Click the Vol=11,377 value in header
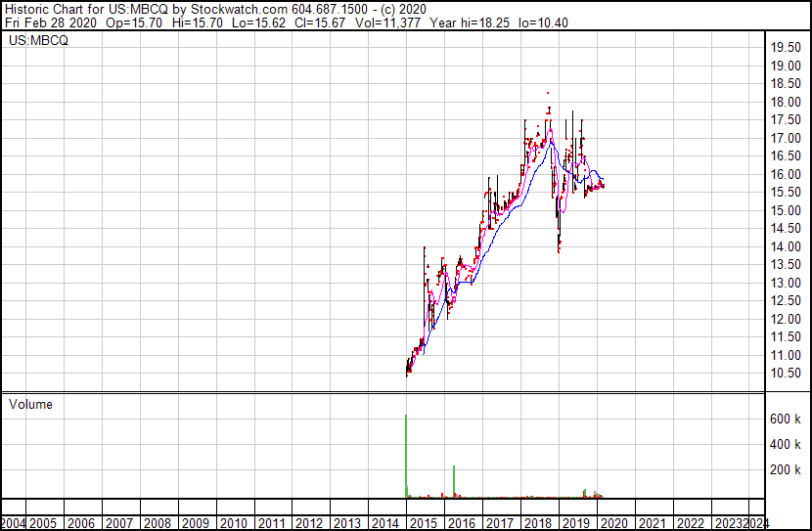Image resolution: width=812 pixels, height=531 pixels. click(x=394, y=22)
